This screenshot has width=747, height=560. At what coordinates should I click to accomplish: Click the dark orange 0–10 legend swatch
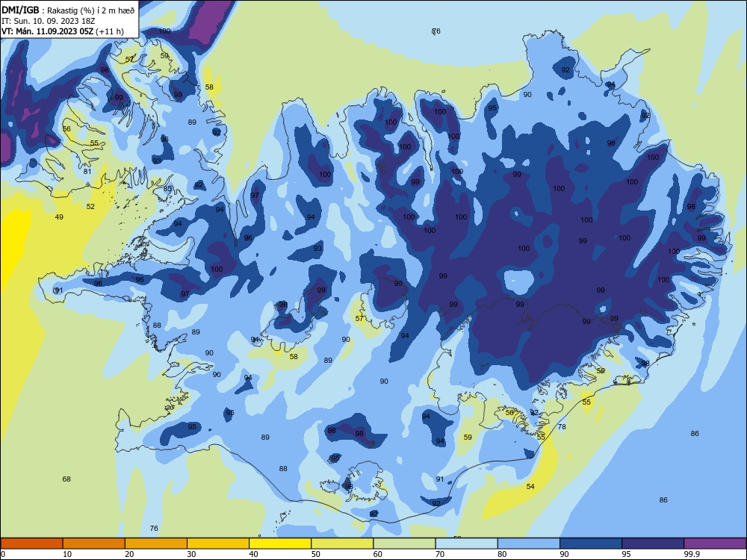(31, 544)
